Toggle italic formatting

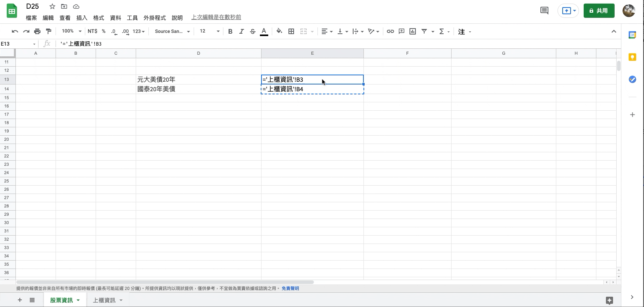coord(241,31)
